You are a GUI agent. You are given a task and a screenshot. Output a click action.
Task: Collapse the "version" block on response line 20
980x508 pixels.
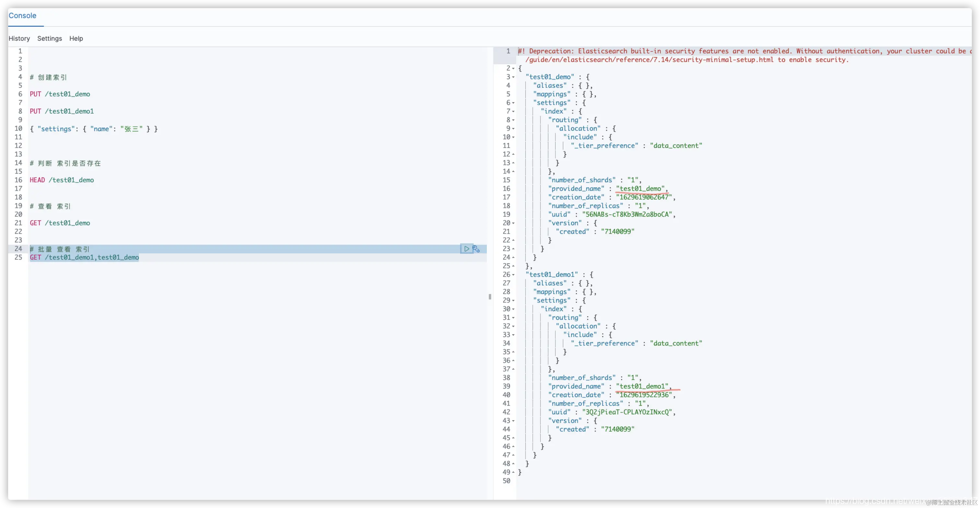[513, 223]
